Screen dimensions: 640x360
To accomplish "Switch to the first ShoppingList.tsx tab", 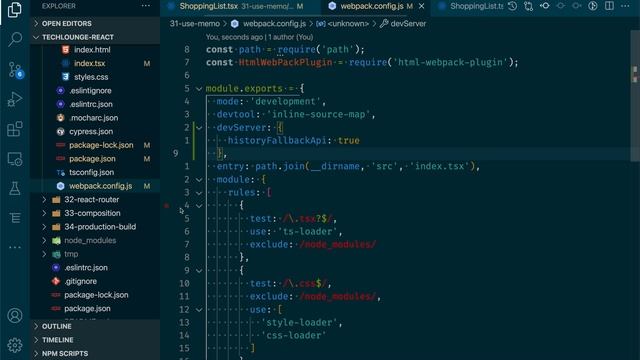I will tap(241, 6).
